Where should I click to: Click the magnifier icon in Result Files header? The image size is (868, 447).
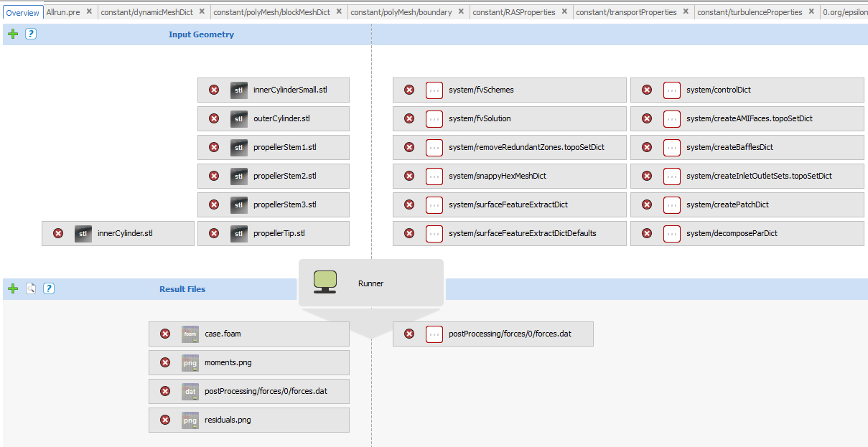pos(31,288)
